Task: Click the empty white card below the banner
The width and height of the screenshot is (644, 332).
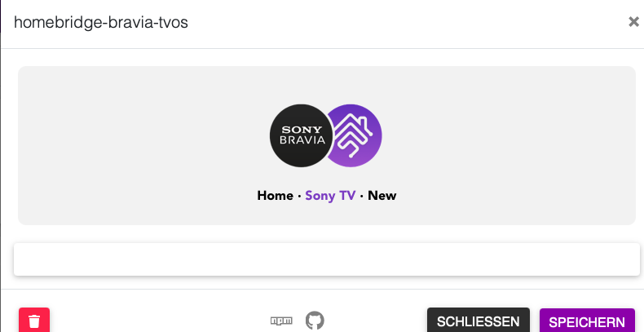Action: (327, 259)
